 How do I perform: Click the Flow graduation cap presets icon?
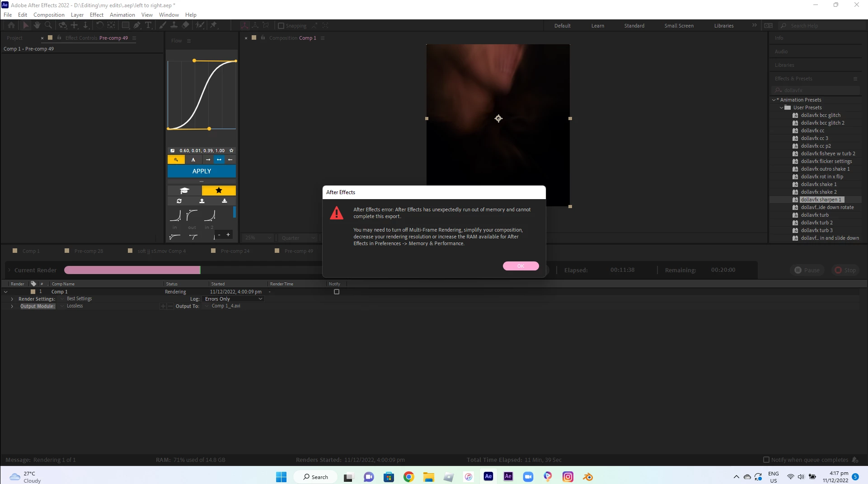click(184, 191)
